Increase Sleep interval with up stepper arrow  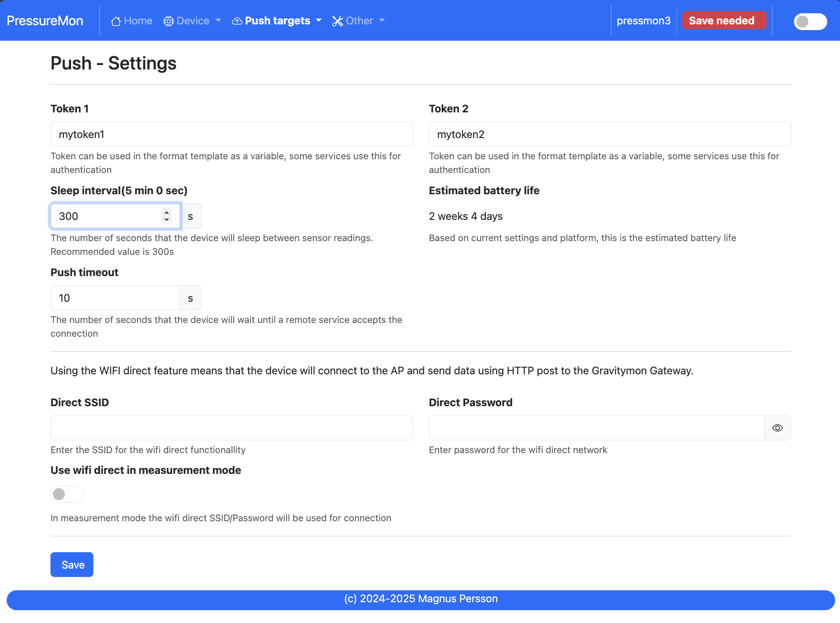166,212
